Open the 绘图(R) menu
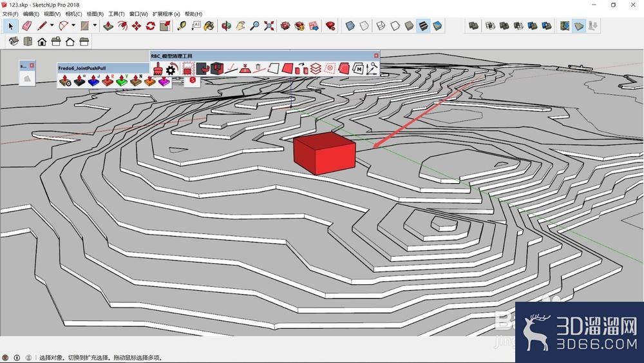The height and width of the screenshot is (363, 644). [x=95, y=14]
